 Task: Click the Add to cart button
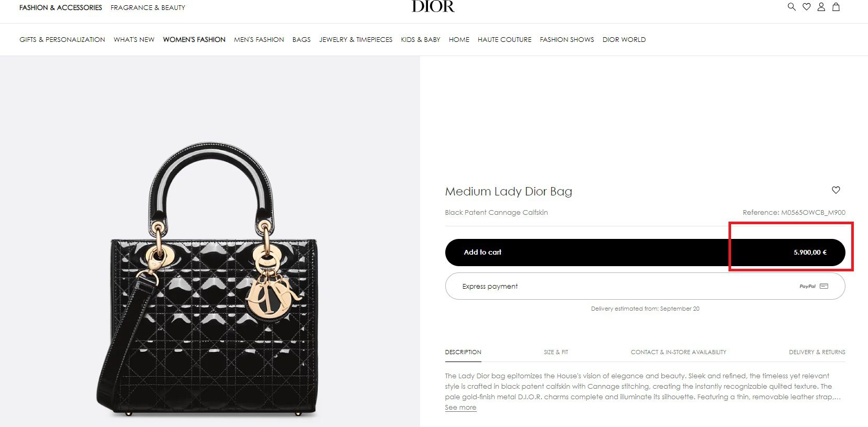click(645, 253)
